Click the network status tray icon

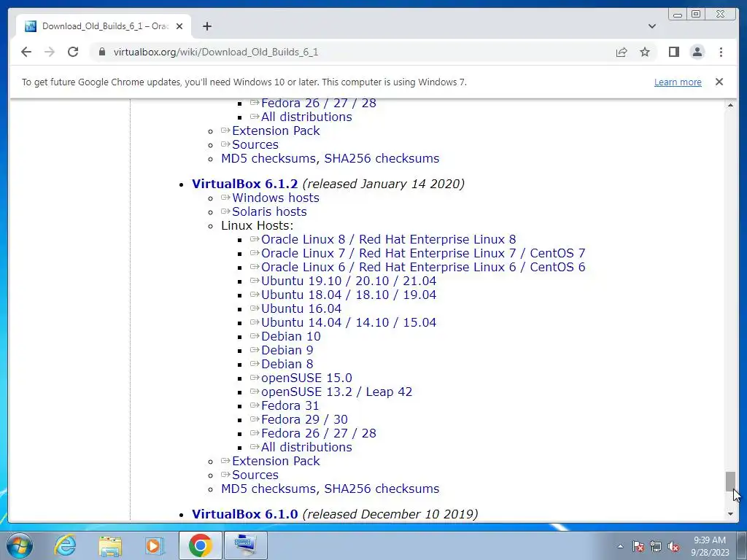(656, 546)
